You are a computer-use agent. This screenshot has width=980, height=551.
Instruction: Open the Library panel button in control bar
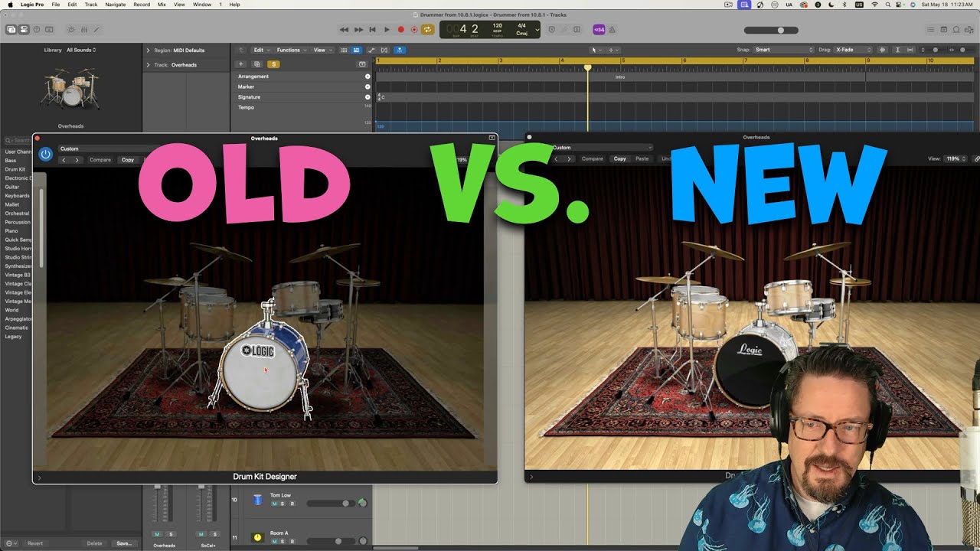point(11,30)
